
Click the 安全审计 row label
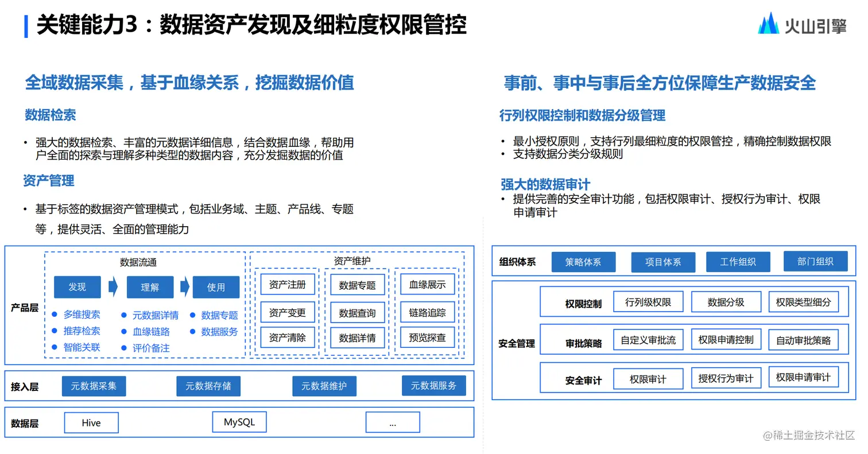[x=583, y=380]
